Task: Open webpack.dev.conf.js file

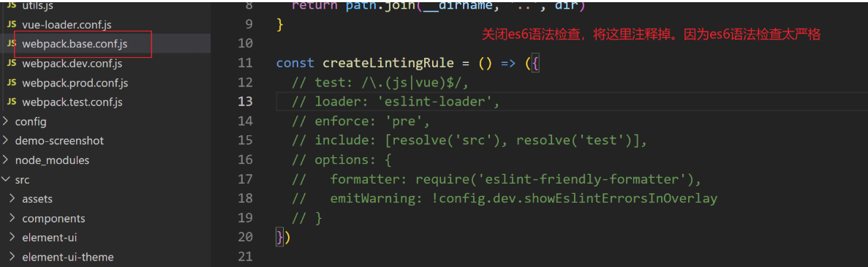Action: coord(72,64)
